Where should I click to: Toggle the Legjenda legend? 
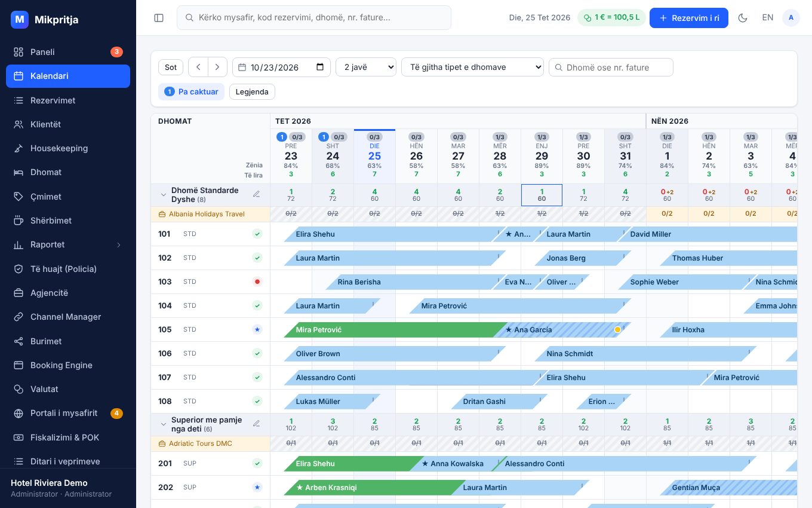[252, 91]
